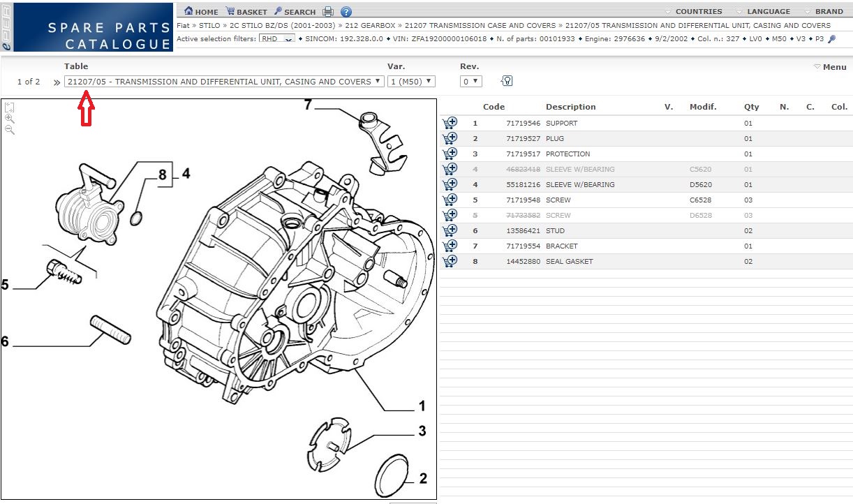This screenshot has width=853, height=504.
Task: Expand the Menu option on the right
Action: point(830,67)
